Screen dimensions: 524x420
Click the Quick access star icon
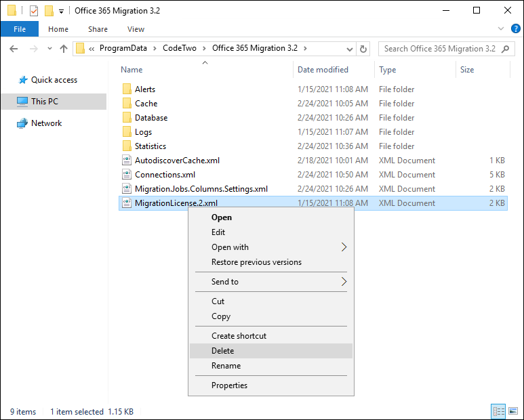(23, 80)
